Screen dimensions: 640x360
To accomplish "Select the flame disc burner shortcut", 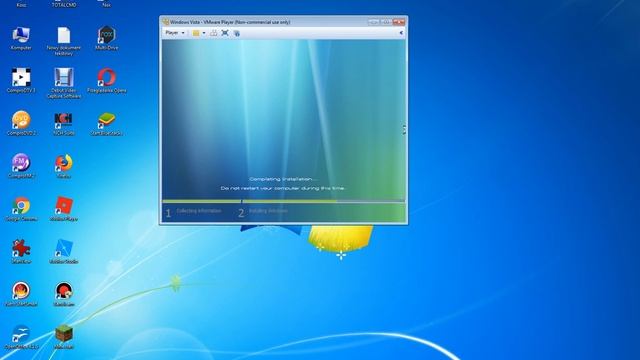I will [x=21, y=294].
